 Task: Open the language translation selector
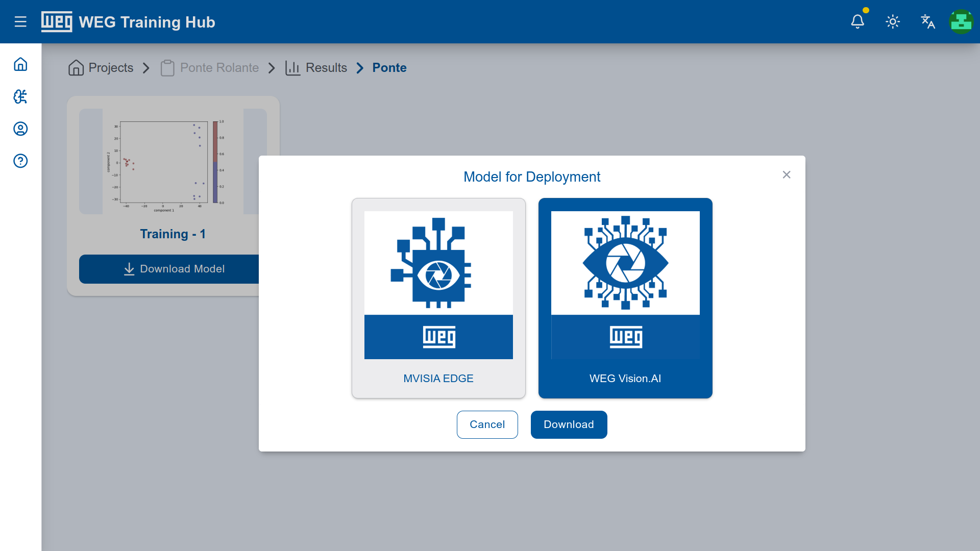pyautogui.click(x=927, y=22)
